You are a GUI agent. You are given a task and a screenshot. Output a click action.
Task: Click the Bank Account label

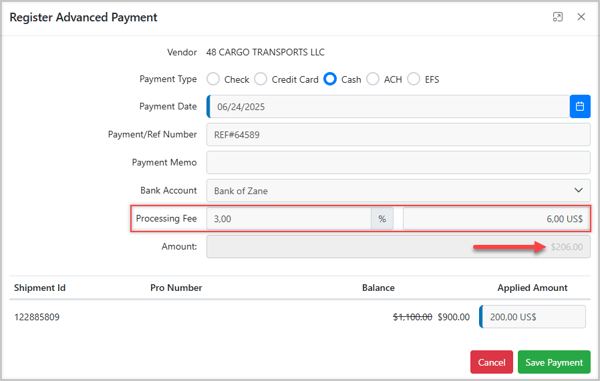[x=168, y=190]
